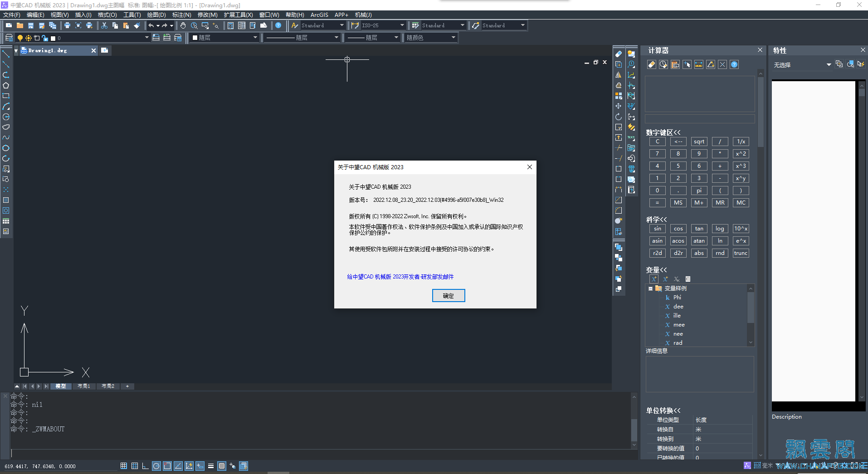868x474 pixels.
Task: Click the New variable icon in calculator
Action: pos(653,279)
